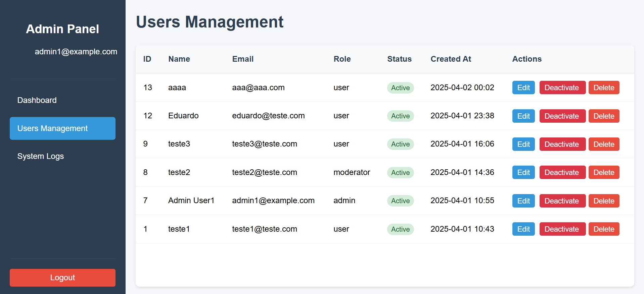
Task: Deactivate the teste3 user
Action: (562, 144)
